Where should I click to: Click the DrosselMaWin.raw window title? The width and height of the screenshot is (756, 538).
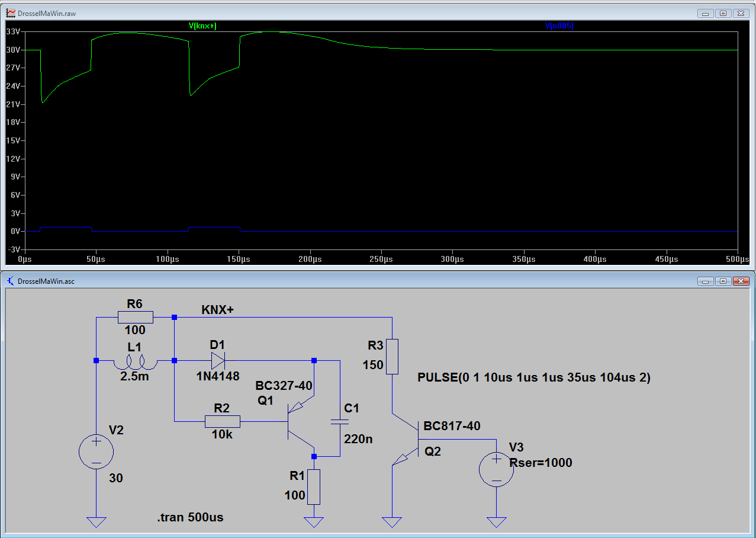[x=47, y=13]
